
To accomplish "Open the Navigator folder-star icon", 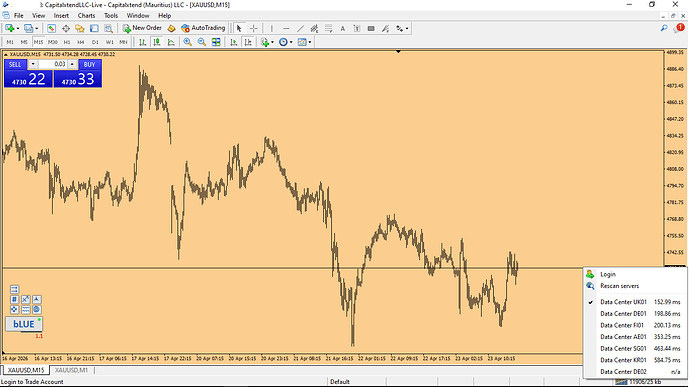I will coord(80,28).
